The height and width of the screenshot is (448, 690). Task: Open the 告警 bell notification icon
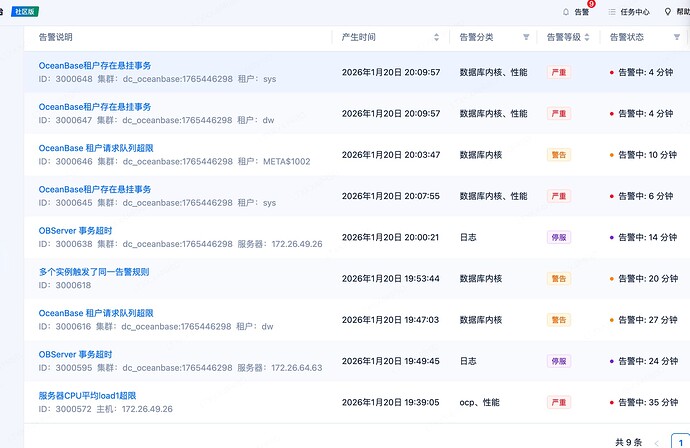[567, 12]
